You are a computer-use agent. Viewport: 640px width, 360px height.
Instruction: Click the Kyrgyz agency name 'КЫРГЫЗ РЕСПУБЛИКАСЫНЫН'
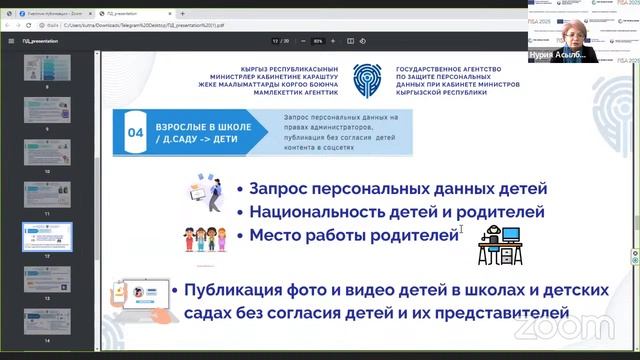[289, 69]
